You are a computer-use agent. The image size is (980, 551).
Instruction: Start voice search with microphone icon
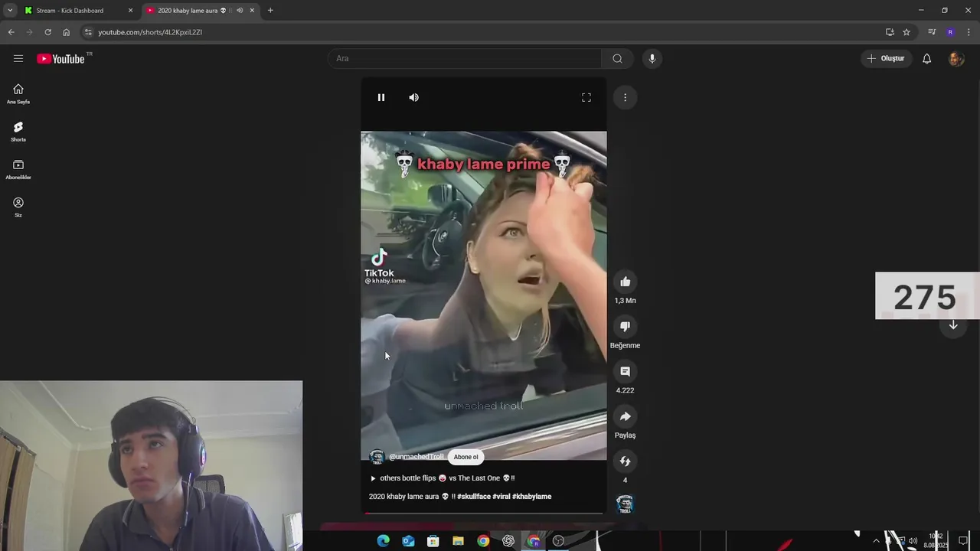click(x=652, y=58)
